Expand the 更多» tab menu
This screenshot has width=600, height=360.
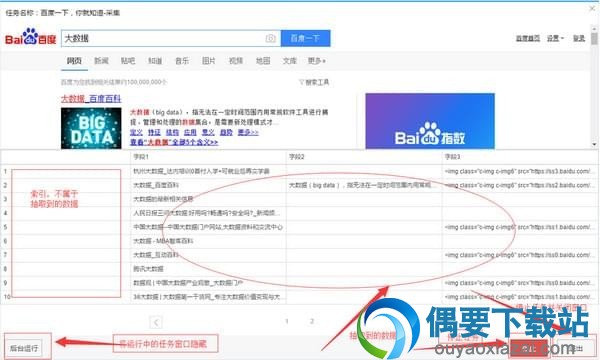(x=316, y=61)
